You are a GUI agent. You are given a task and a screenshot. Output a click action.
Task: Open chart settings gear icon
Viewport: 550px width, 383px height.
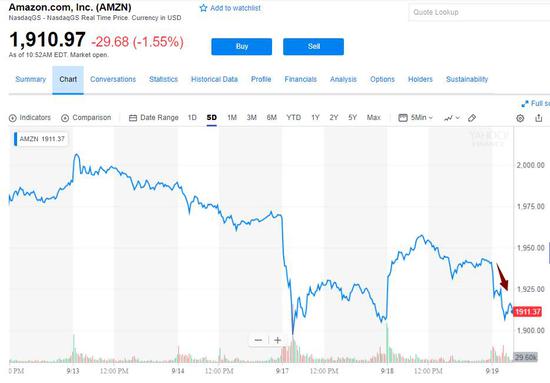coord(520,118)
